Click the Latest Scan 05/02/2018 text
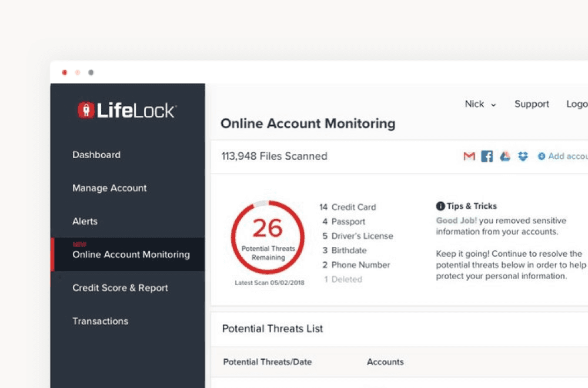Screen dimensions: 588x388 coord(270,283)
